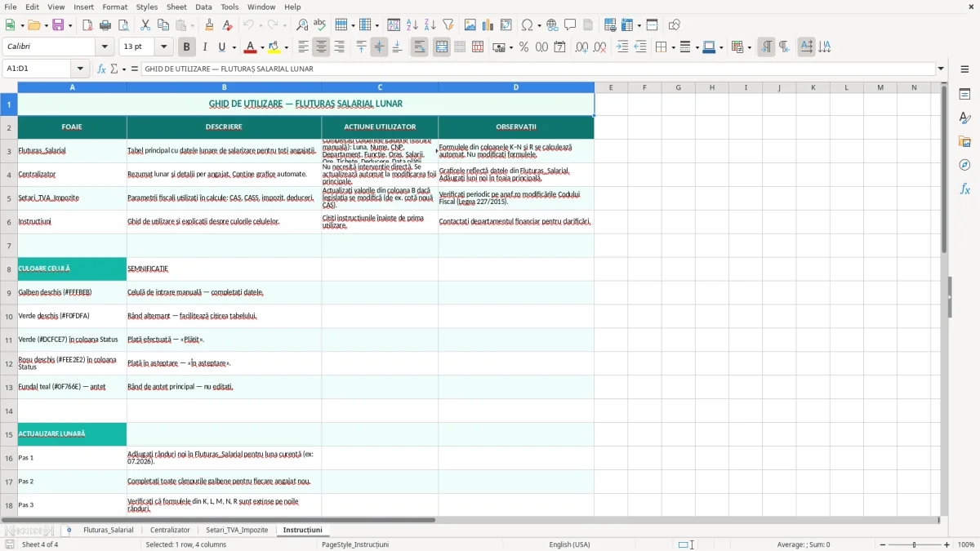Click Clear Direct Formatting icon

click(x=227, y=25)
